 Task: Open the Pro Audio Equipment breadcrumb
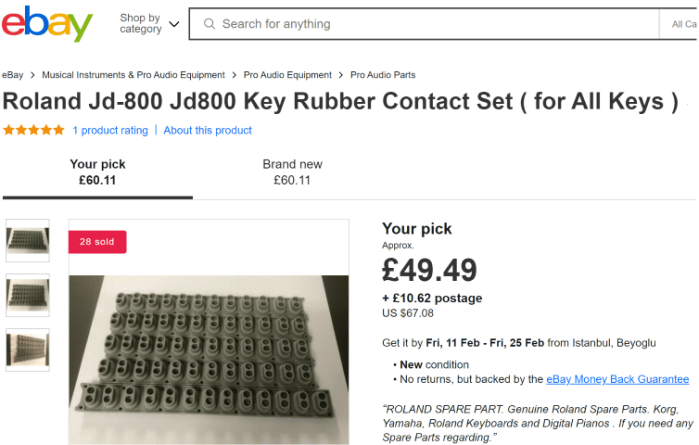[288, 75]
